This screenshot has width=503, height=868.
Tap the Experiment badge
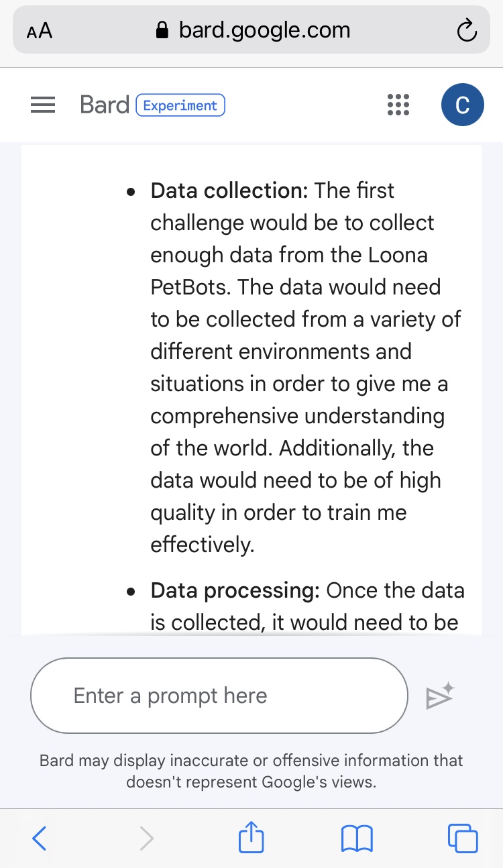180,105
